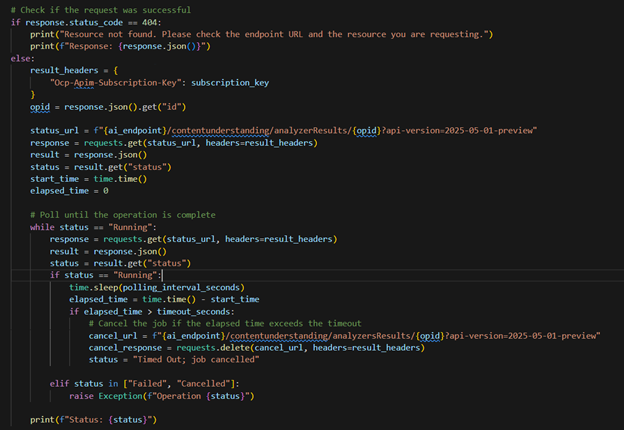Click the "Resource not found" print string
The width and height of the screenshot is (624, 430).
270,35
